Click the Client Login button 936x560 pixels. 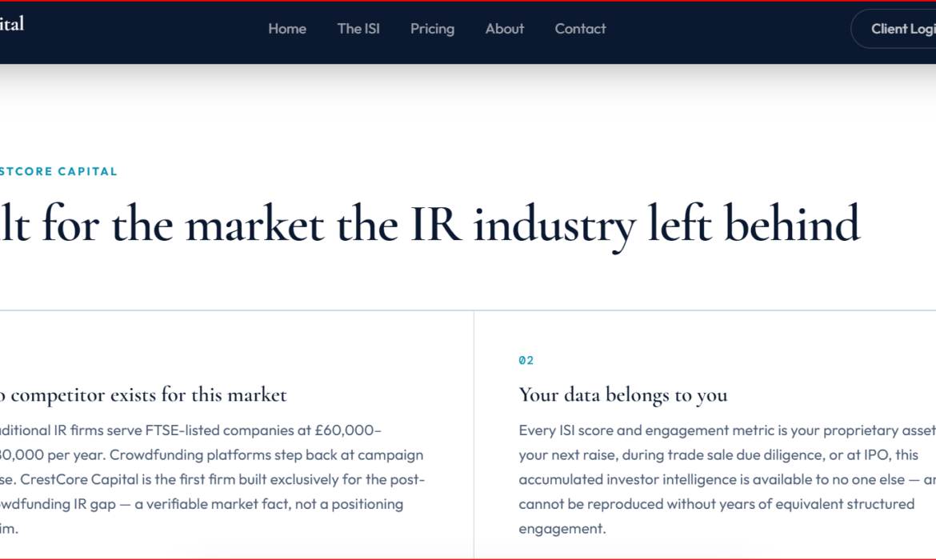894,29
